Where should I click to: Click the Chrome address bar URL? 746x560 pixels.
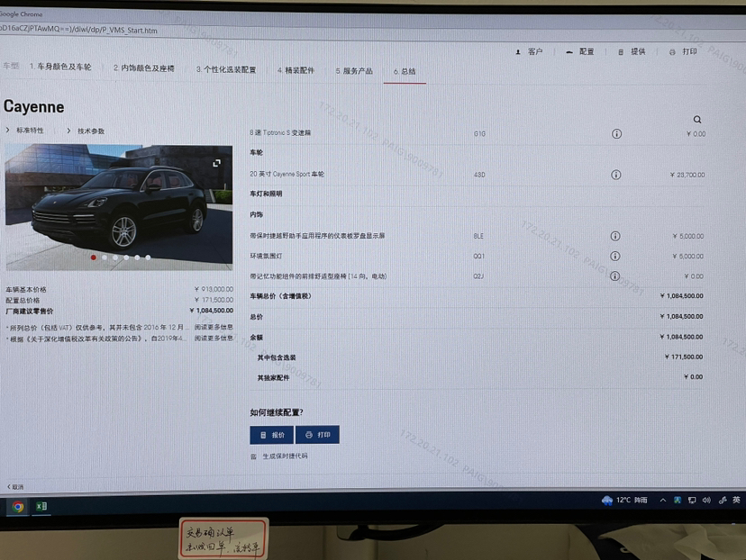[x=79, y=30]
